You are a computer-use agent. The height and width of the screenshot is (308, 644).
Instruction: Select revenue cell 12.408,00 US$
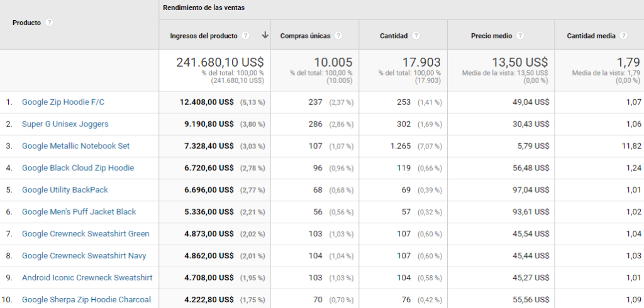coord(206,102)
